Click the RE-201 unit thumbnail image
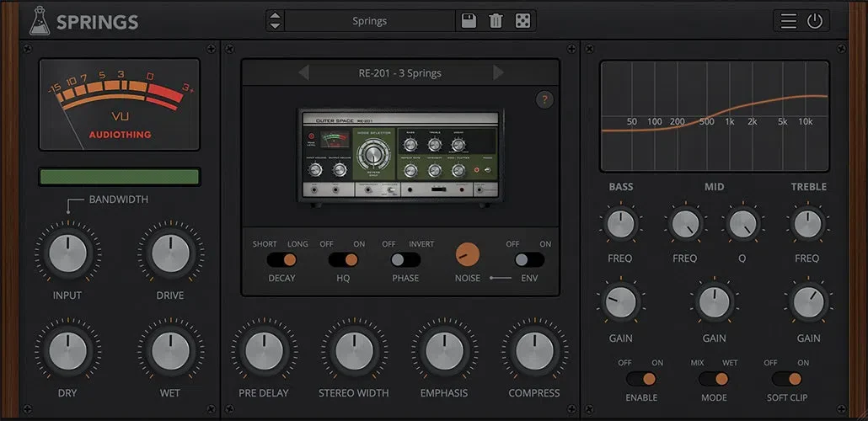The width and height of the screenshot is (868, 421). 401,157
